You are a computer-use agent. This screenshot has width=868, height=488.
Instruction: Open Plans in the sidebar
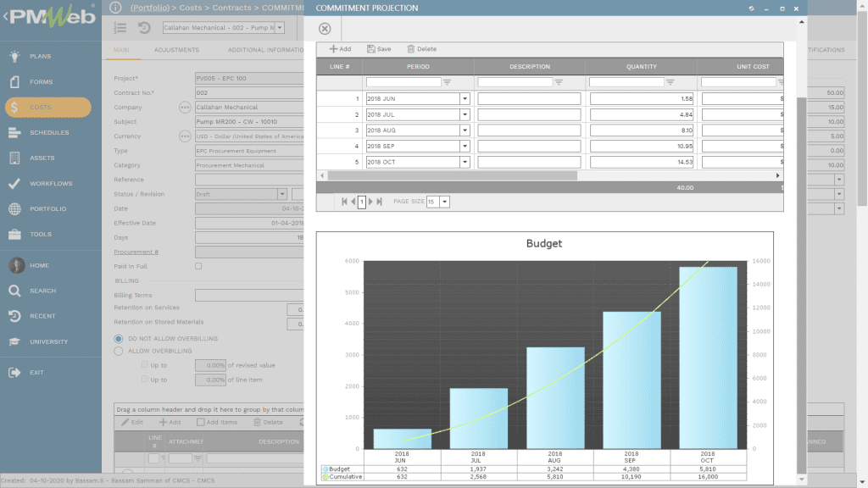click(40, 57)
